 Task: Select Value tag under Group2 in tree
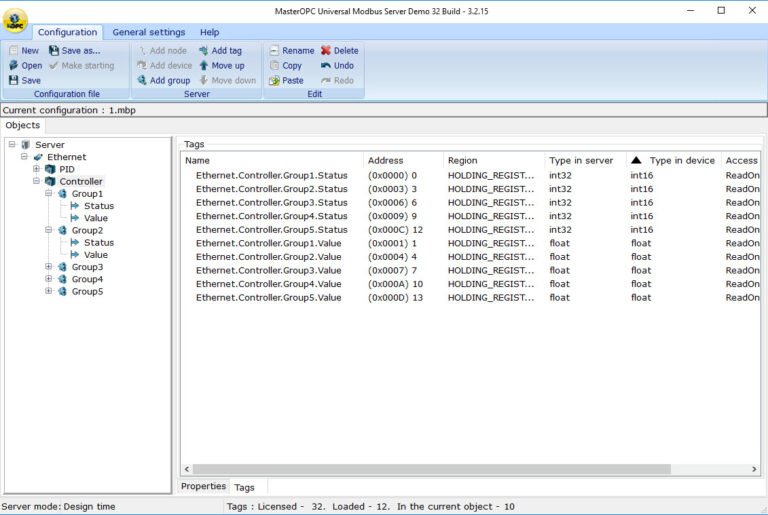pyautogui.click(x=96, y=255)
